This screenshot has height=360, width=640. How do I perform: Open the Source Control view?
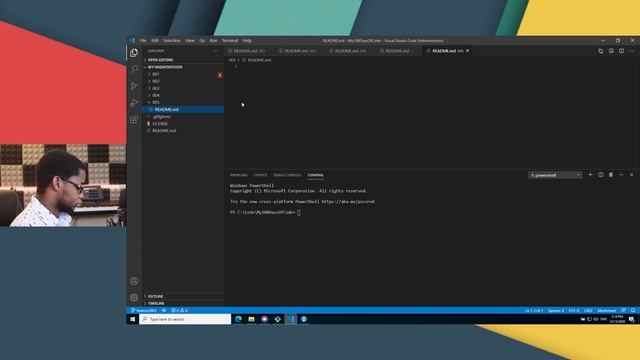tap(134, 86)
